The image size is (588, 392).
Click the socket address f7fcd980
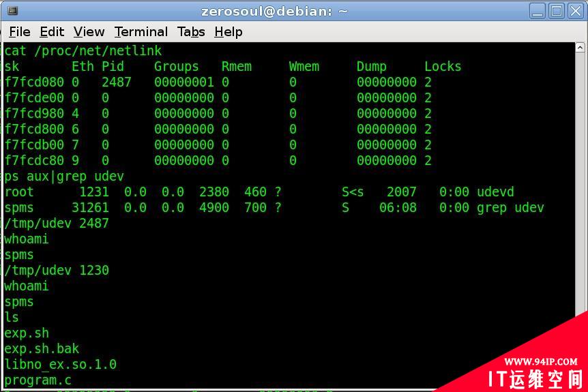tap(34, 114)
